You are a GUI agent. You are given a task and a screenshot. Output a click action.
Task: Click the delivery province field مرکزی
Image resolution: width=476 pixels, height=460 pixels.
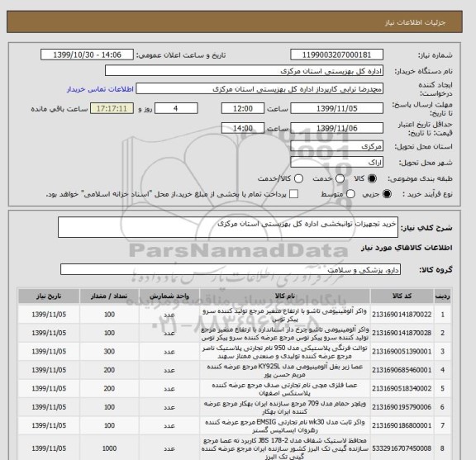click(336, 146)
